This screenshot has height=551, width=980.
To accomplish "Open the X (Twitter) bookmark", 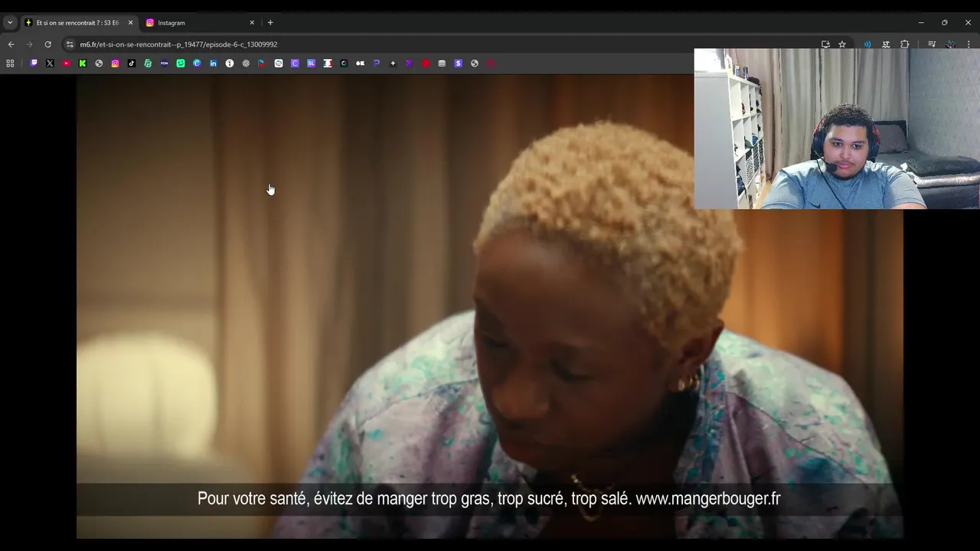I will pos(50,64).
